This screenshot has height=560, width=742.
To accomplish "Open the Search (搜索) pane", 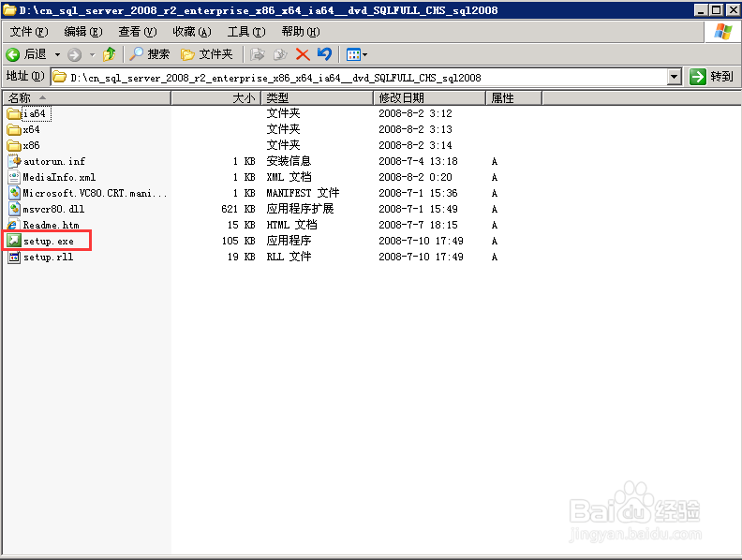I will click(x=150, y=54).
